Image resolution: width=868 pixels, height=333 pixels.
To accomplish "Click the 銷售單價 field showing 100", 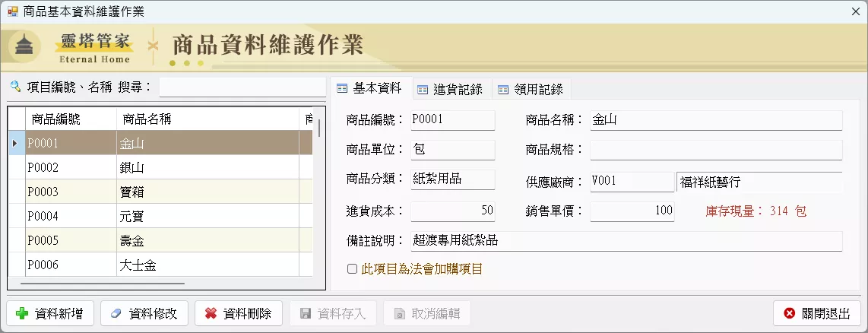I will 632,211.
